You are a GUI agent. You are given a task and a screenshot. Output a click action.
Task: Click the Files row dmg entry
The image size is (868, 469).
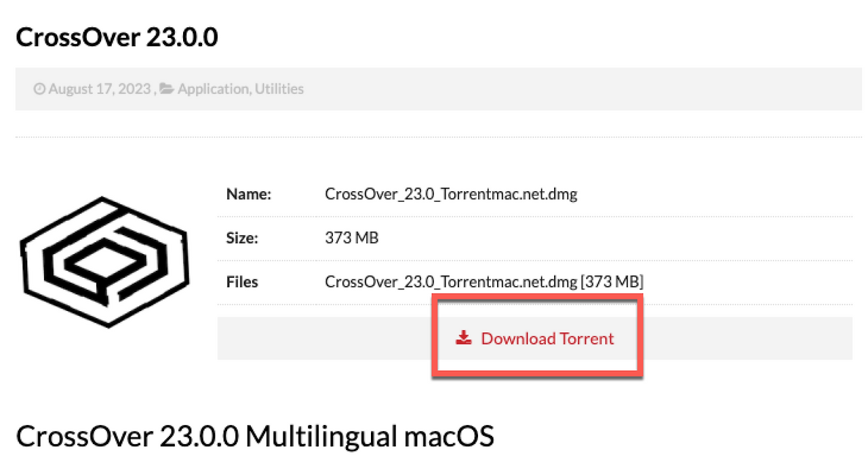point(484,281)
